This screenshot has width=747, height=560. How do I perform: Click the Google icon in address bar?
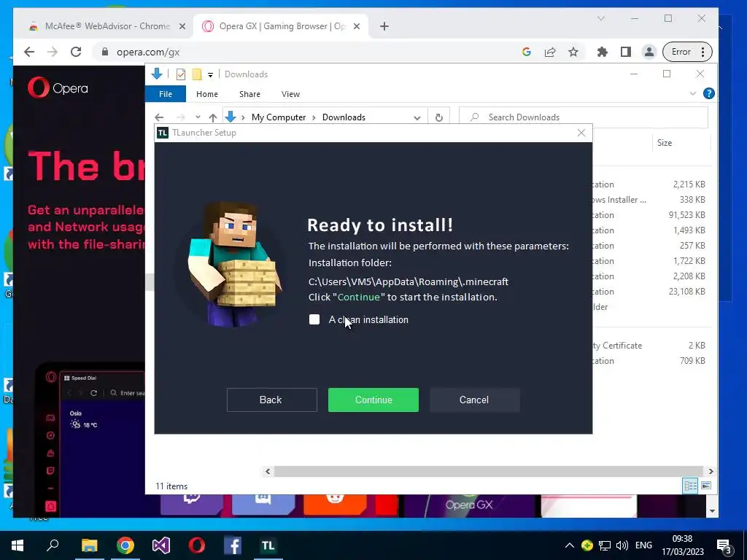(x=527, y=52)
